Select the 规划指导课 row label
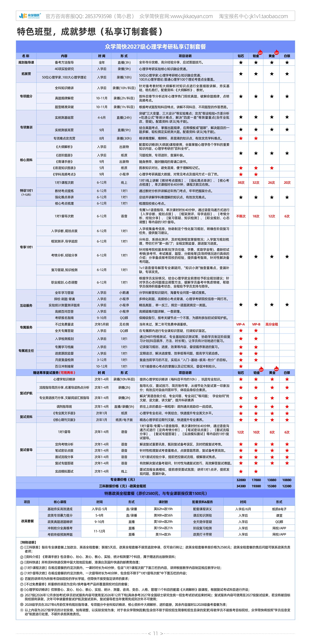Screen dimensions: 311x644 coord(26,62)
